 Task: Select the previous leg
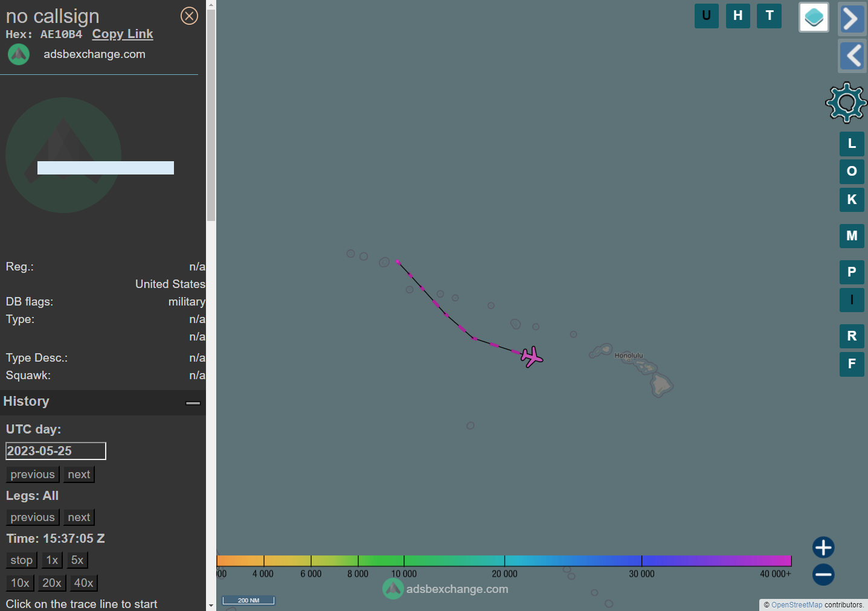(x=33, y=517)
